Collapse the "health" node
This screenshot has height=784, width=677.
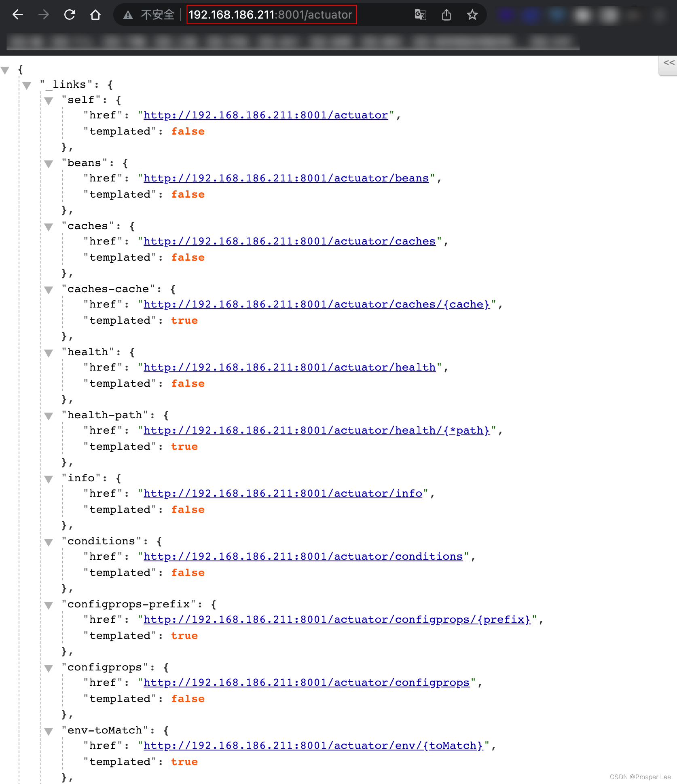pyautogui.click(x=49, y=353)
